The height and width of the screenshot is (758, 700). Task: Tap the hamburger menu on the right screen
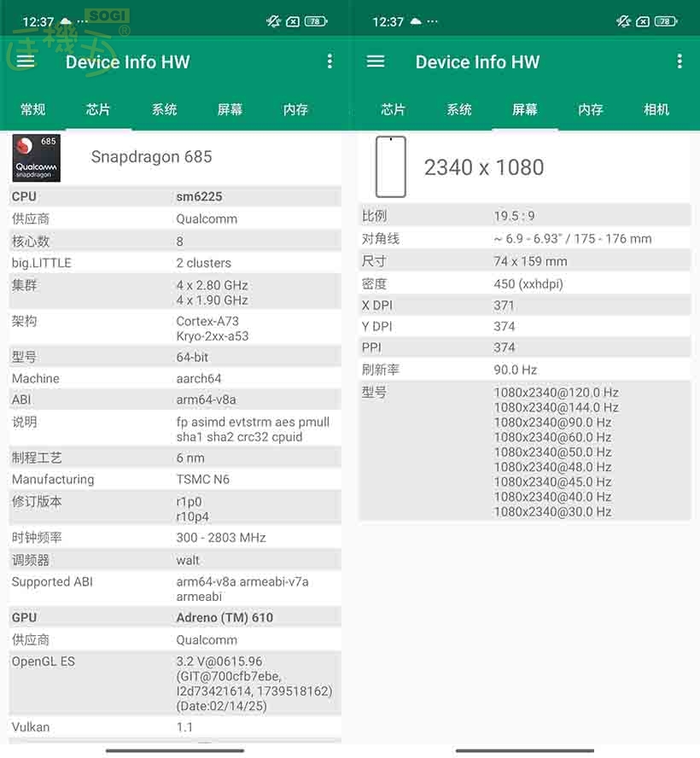click(x=376, y=61)
